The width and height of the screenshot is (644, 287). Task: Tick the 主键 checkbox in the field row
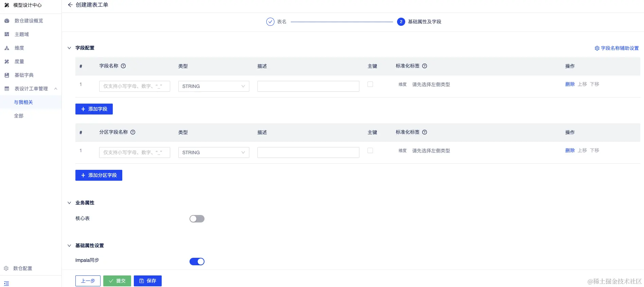[x=370, y=84]
